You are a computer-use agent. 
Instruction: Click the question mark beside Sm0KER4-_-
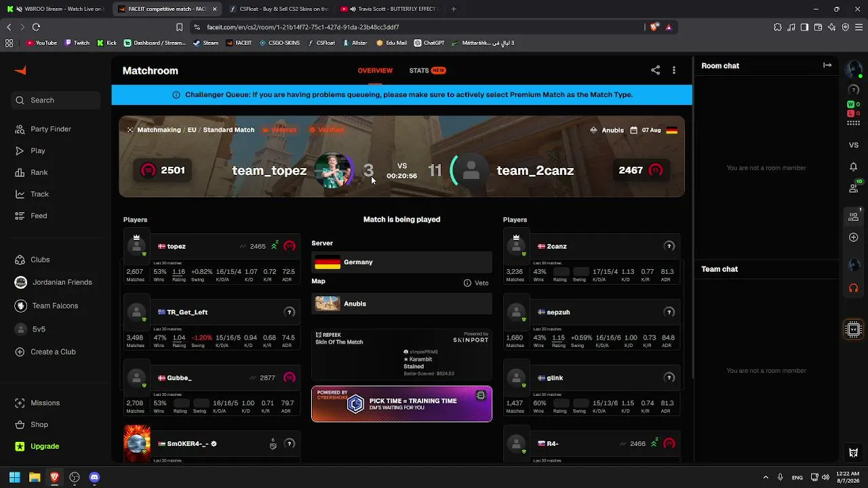290,444
